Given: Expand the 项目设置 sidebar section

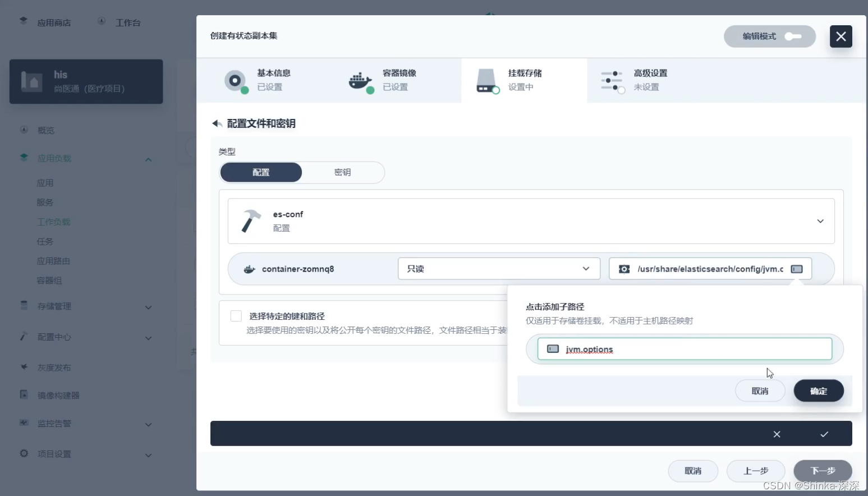Looking at the screenshot, I should coord(148,455).
